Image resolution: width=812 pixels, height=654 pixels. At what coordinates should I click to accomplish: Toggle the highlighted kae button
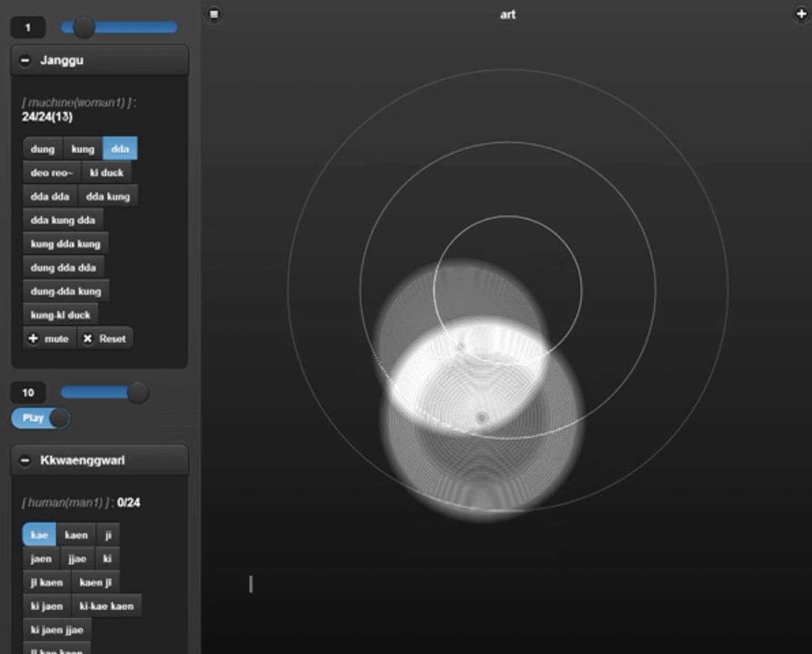[x=39, y=535]
